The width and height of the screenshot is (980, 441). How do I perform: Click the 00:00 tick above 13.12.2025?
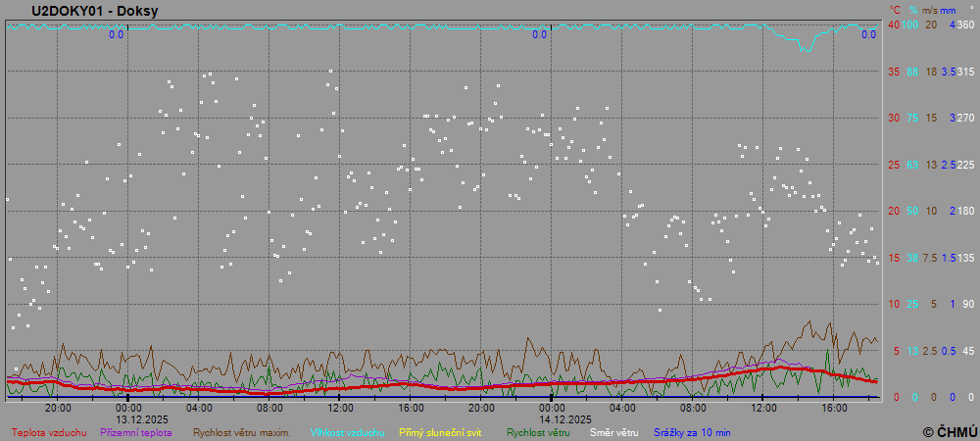click(128, 408)
